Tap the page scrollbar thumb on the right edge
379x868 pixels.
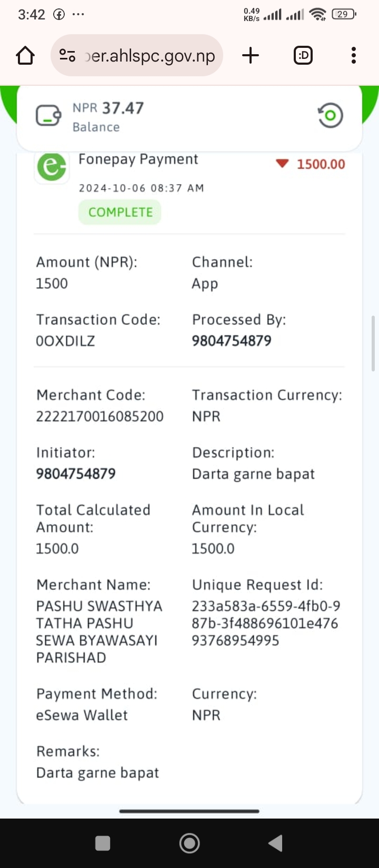[373, 344]
